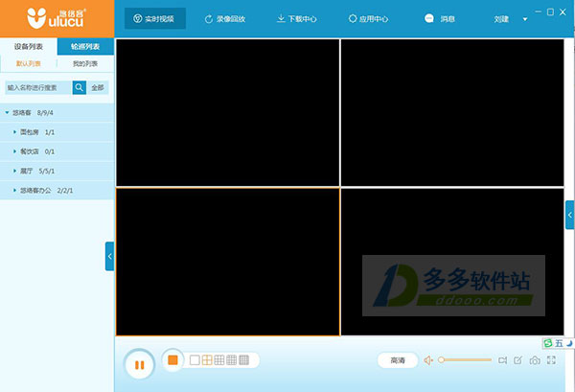Open the 实时视频 live video tab

click(x=155, y=19)
